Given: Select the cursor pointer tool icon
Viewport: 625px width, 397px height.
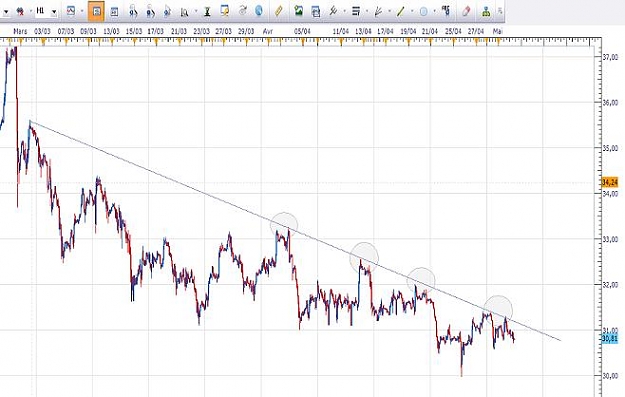Looking at the screenshot, I should pos(167,12).
